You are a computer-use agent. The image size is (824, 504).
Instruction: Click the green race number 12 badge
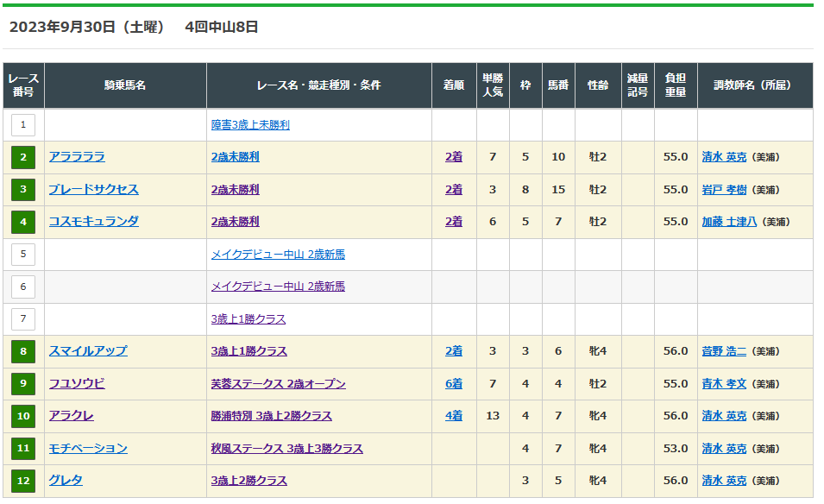[23, 481]
